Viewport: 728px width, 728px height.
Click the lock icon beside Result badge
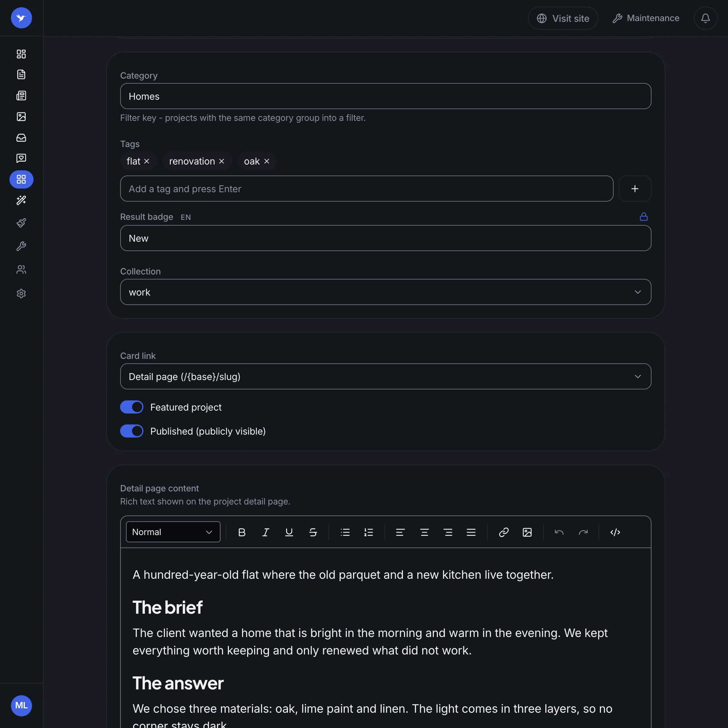tap(644, 217)
